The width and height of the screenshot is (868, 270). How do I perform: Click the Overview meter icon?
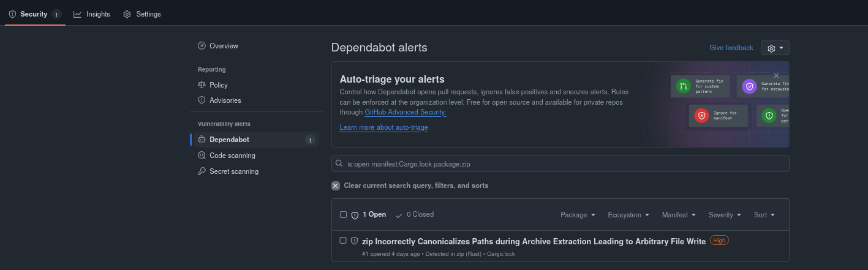click(202, 46)
